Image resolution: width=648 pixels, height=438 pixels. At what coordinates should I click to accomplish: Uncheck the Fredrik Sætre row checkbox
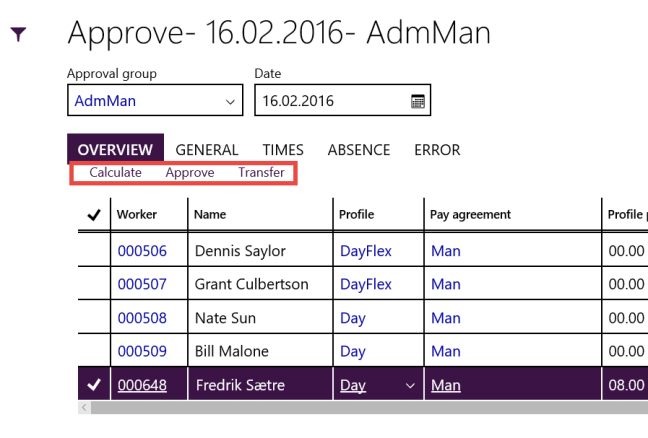point(94,385)
